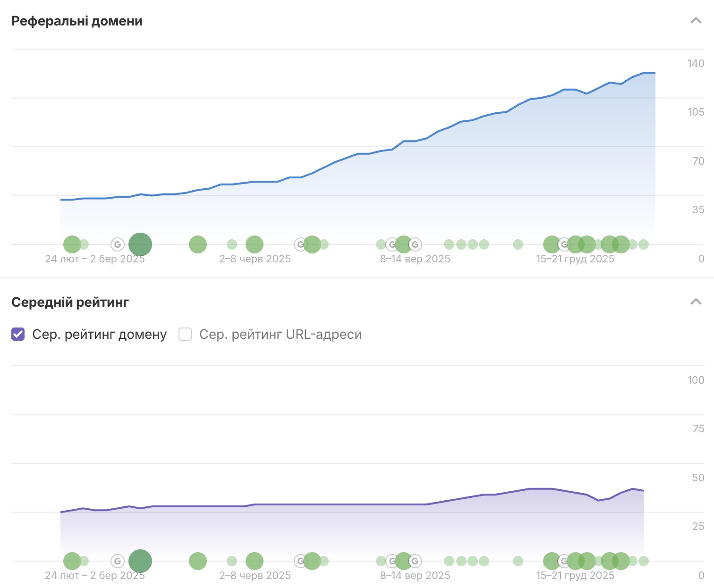This screenshot has width=714, height=588.
Task: Click the Середній рейтинг section heading
Action: tap(70, 302)
